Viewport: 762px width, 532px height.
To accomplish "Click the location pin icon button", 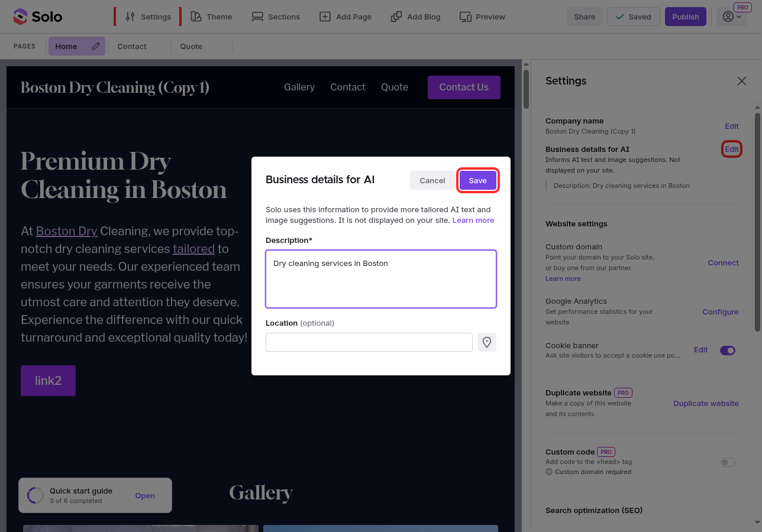I will tap(487, 342).
